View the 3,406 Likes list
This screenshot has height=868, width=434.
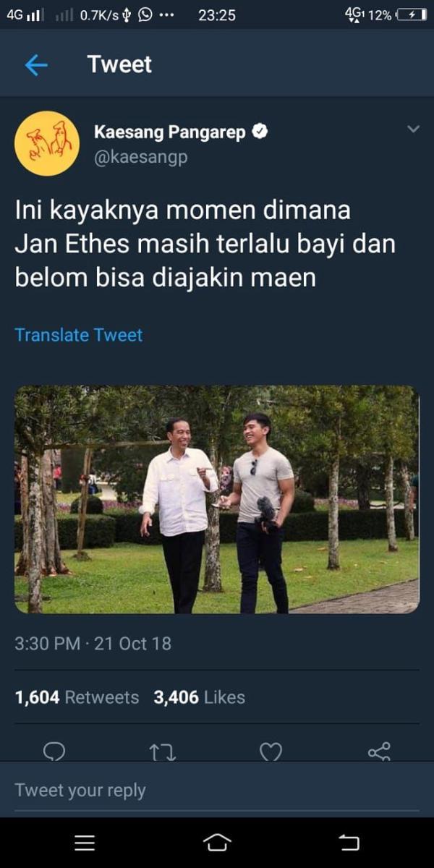click(x=199, y=697)
